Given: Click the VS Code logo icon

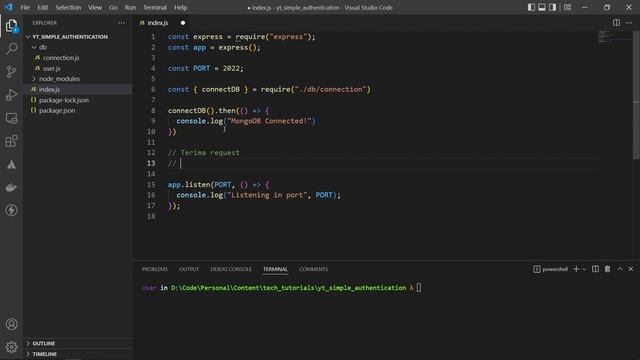Looking at the screenshot, I should (9, 7).
